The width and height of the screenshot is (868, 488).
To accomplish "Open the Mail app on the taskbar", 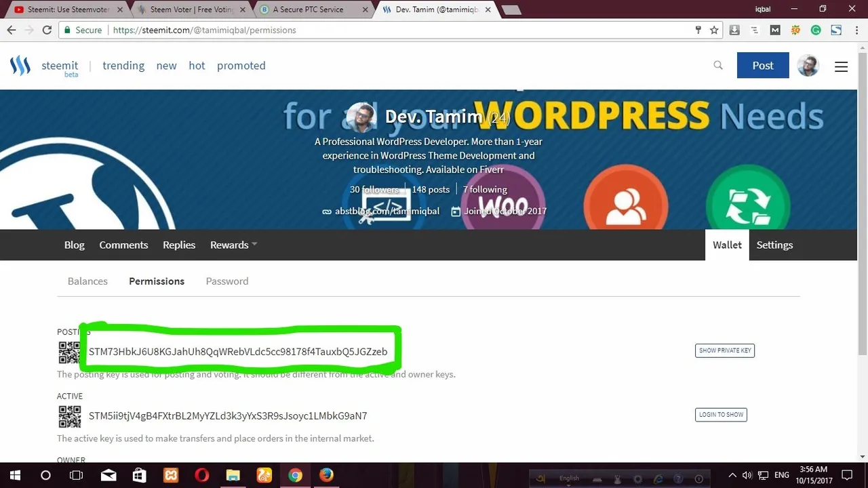I will tap(108, 475).
